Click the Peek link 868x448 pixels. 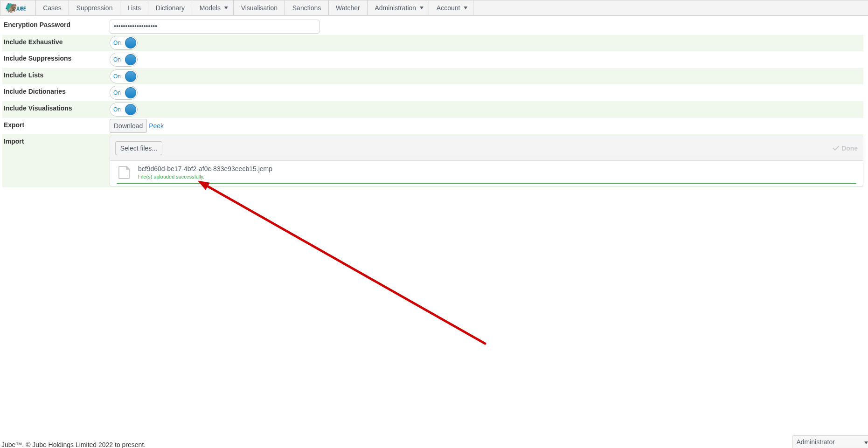coord(156,126)
